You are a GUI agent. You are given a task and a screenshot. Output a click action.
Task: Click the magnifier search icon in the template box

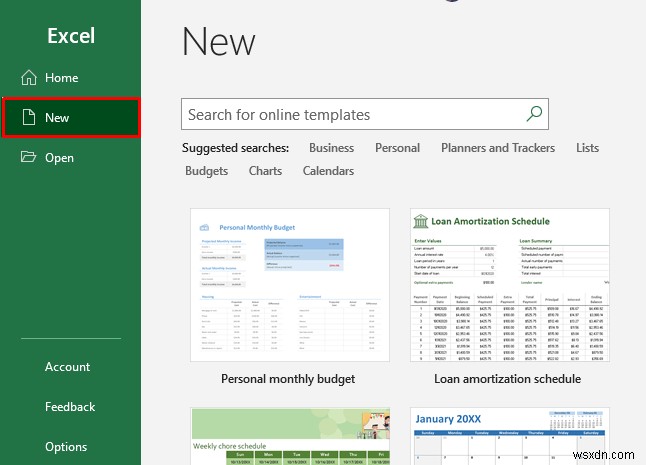(x=534, y=114)
